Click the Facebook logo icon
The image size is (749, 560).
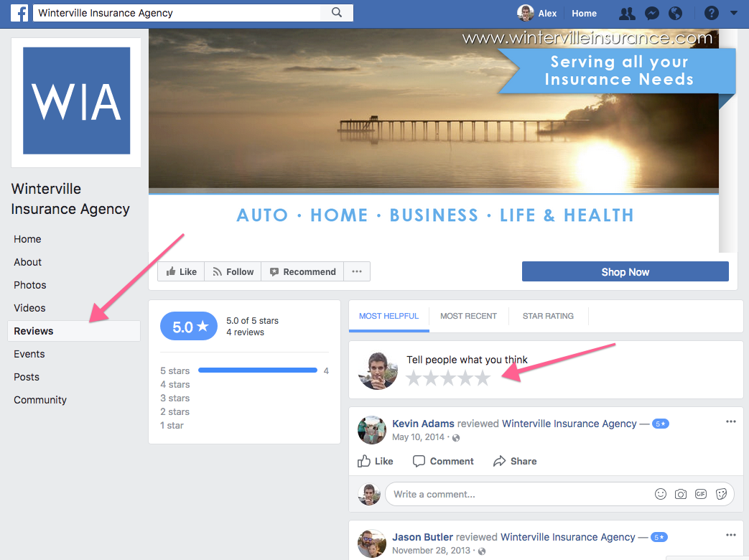pos(19,13)
